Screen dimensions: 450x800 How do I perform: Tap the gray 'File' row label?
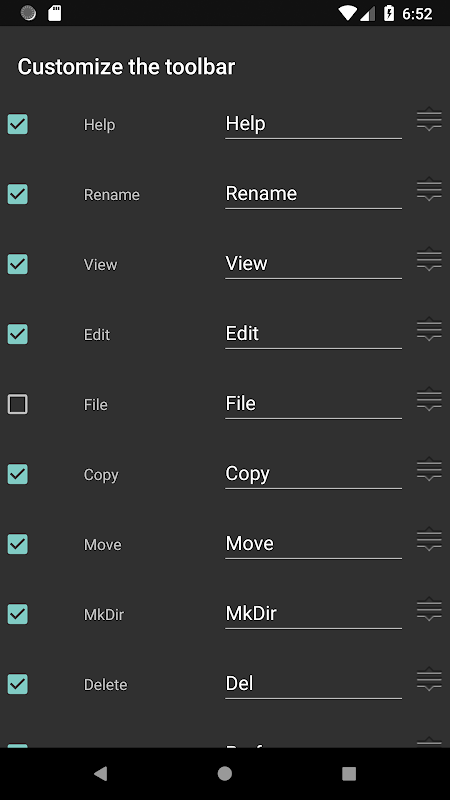coord(95,405)
